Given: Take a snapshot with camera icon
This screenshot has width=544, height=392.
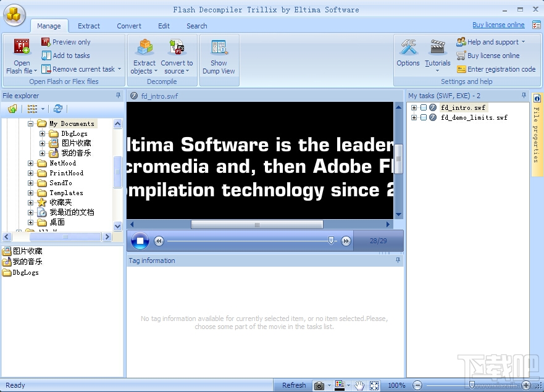Looking at the screenshot, I should (x=319, y=385).
